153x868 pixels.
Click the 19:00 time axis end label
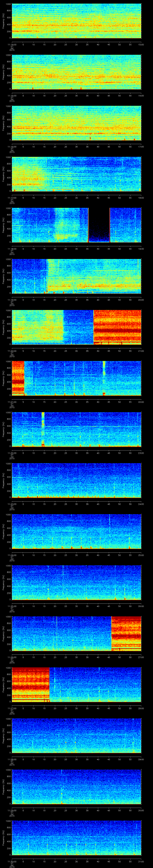pyautogui.click(x=141, y=248)
